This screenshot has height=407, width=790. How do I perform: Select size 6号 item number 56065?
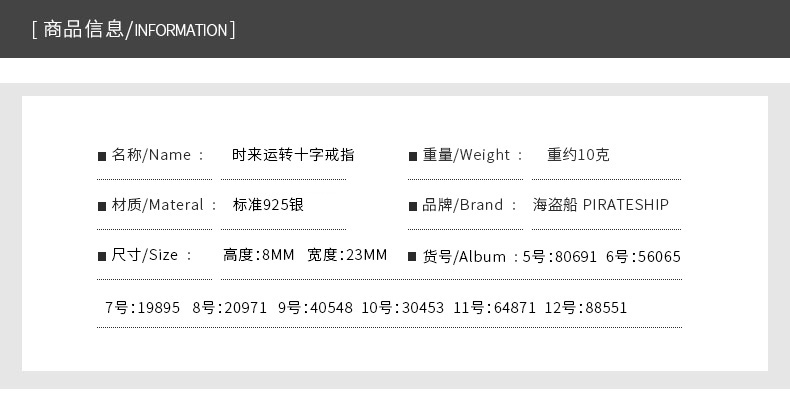click(x=643, y=257)
